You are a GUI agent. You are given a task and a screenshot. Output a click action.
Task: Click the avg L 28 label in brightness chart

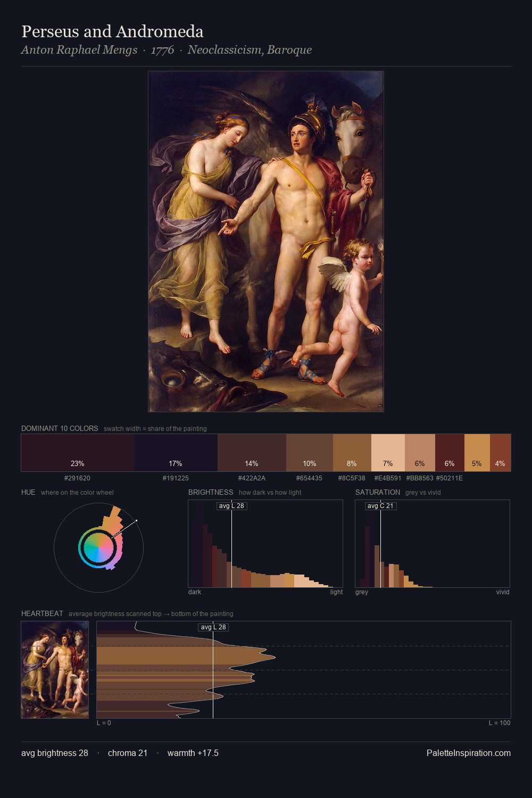[x=231, y=505]
